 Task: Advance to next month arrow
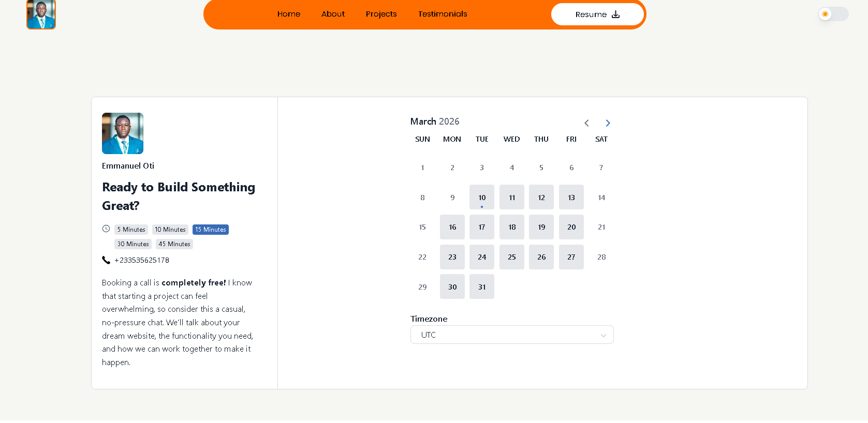pyautogui.click(x=608, y=123)
